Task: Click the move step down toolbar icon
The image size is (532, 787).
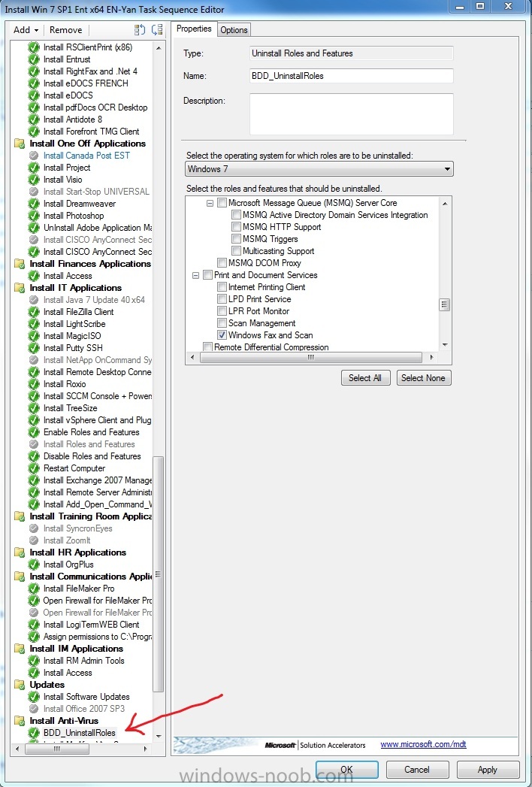Action: tap(157, 29)
